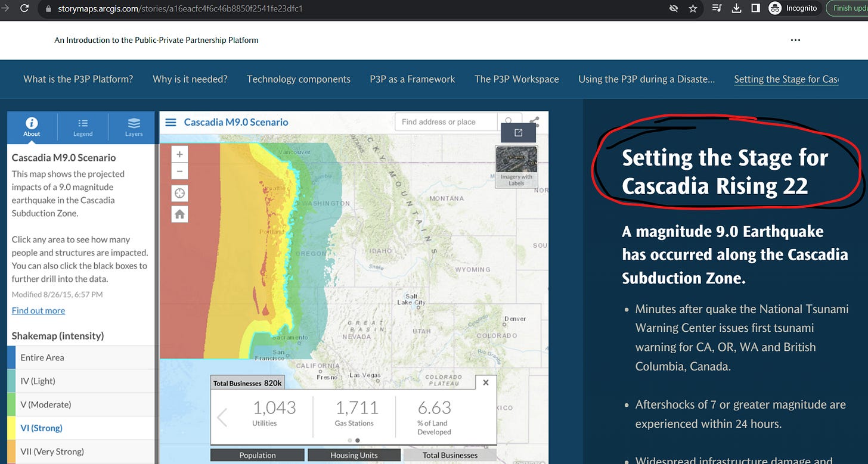Open map in new tab icon
The height and width of the screenshot is (464, 868).
518,133
